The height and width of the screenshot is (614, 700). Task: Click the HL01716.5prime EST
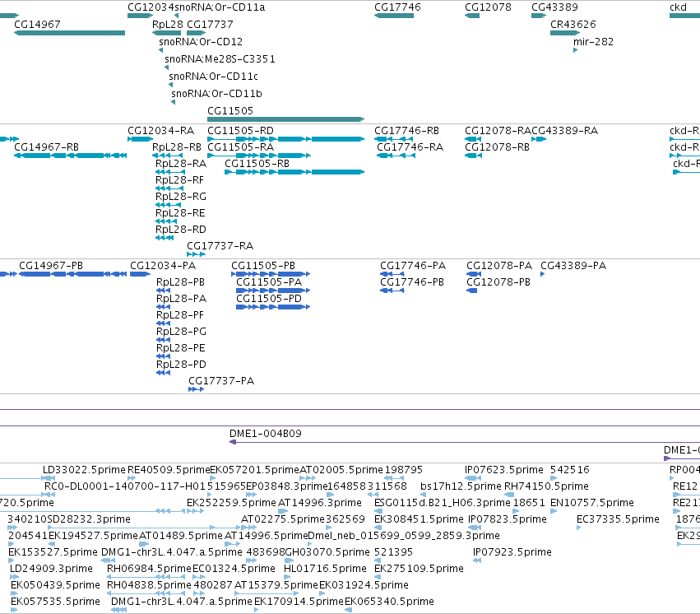click(288, 578)
